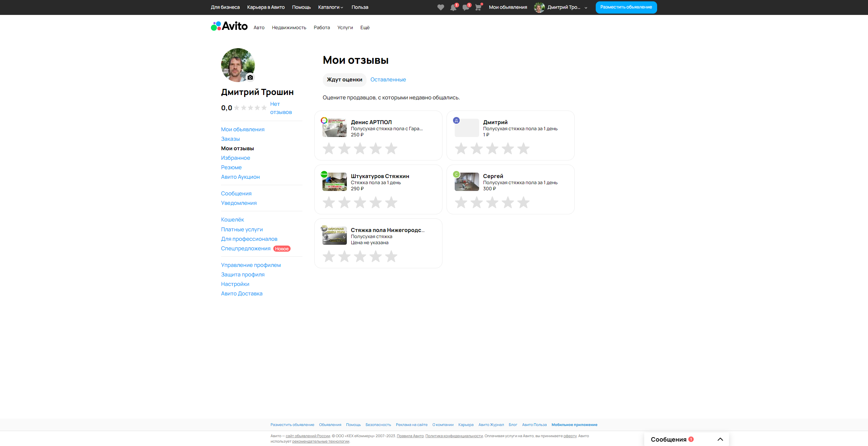Open the Ещё categories menu

coord(365,27)
